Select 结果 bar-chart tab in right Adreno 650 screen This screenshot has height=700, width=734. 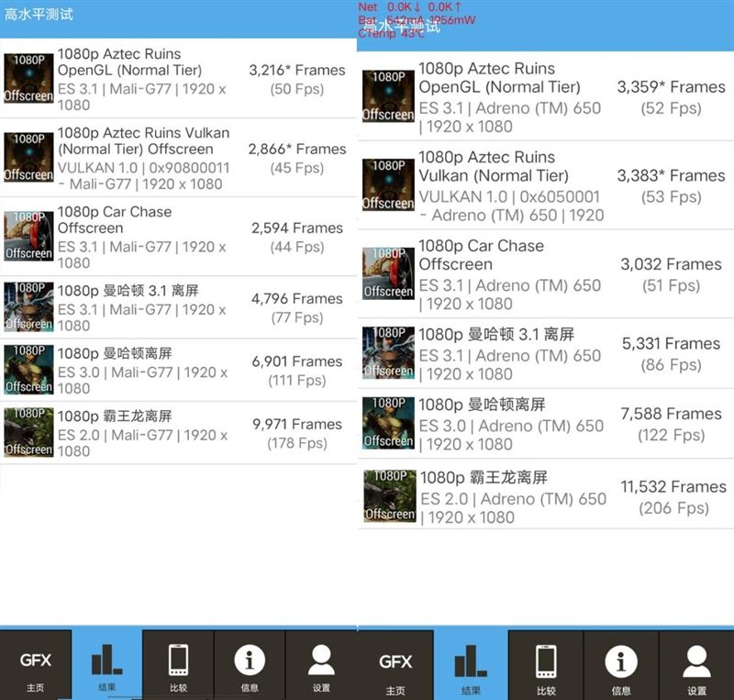coord(471,665)
